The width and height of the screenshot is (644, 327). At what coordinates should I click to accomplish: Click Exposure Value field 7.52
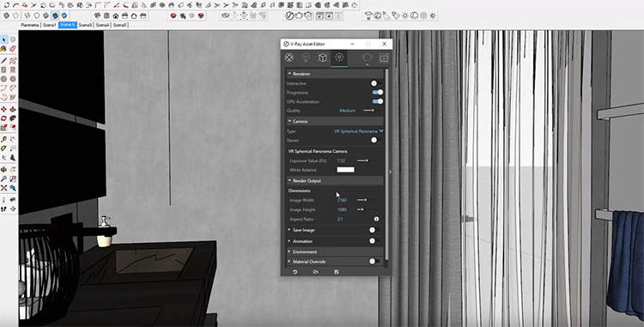[341, 160]
